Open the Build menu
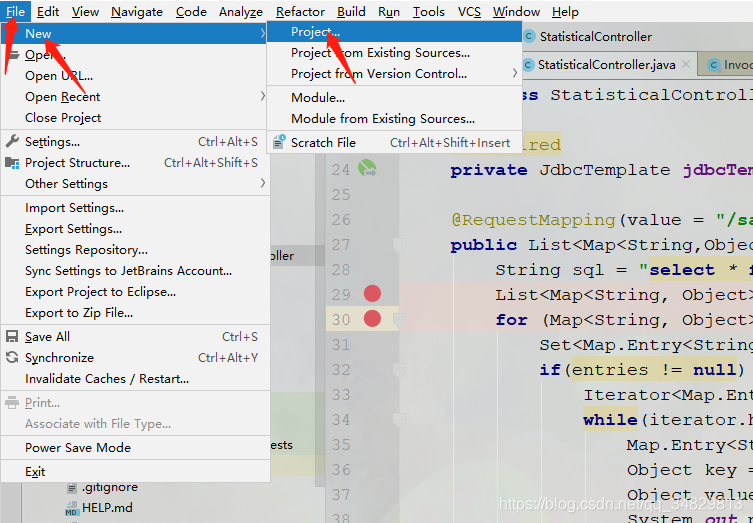753x523 pixels. 351,12
